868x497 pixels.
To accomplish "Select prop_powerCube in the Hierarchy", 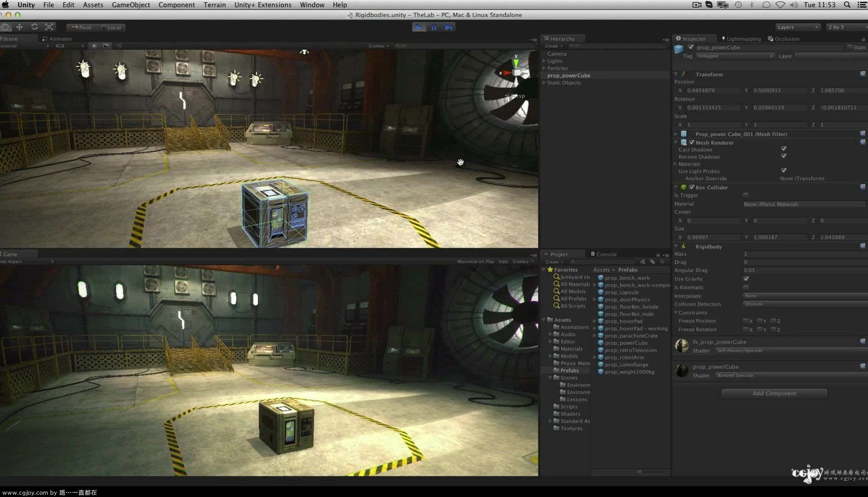I will (x=568, y=75).
